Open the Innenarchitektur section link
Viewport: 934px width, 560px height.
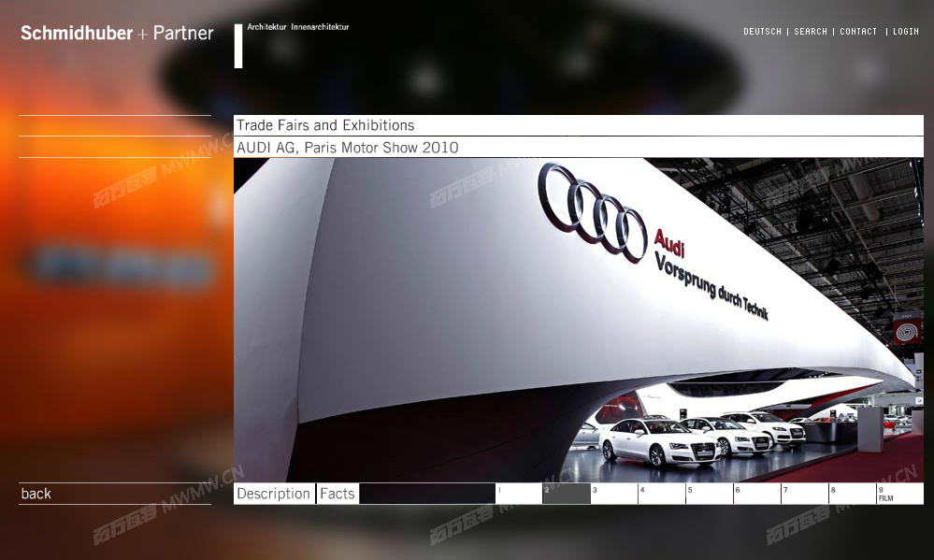320,27
